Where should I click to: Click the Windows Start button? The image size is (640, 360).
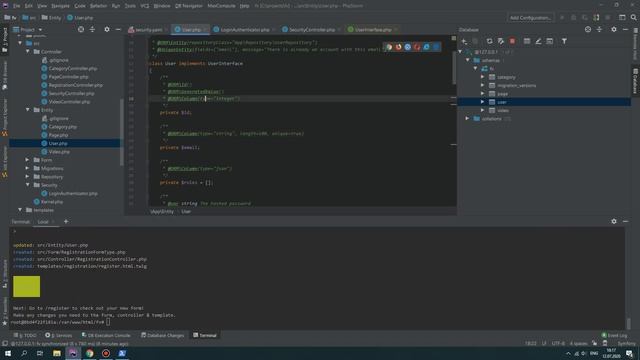click(x=8, y=353)
